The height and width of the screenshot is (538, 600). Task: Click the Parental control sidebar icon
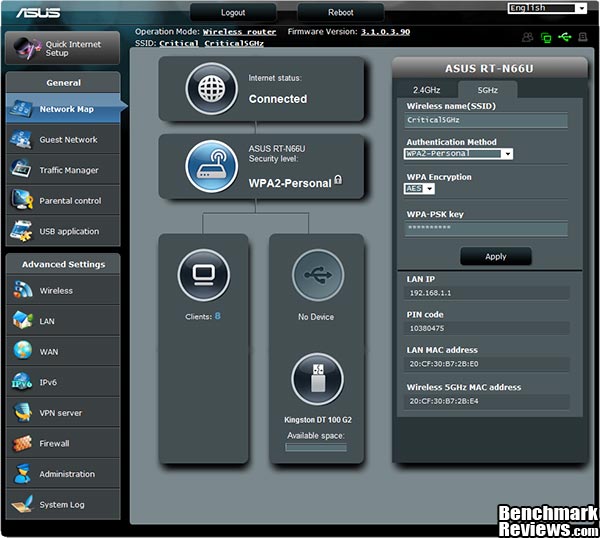pos(21,200)
